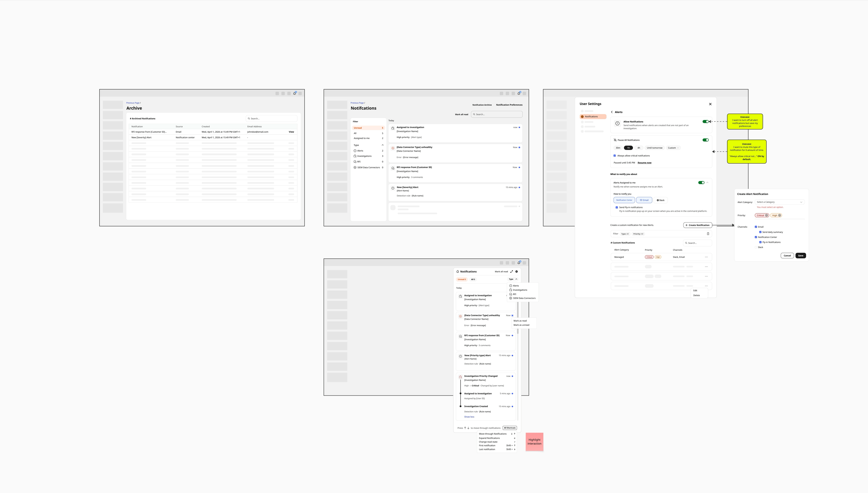Remove the Critical priority tag via its x

pyautogui.click(x=767, y=215)
